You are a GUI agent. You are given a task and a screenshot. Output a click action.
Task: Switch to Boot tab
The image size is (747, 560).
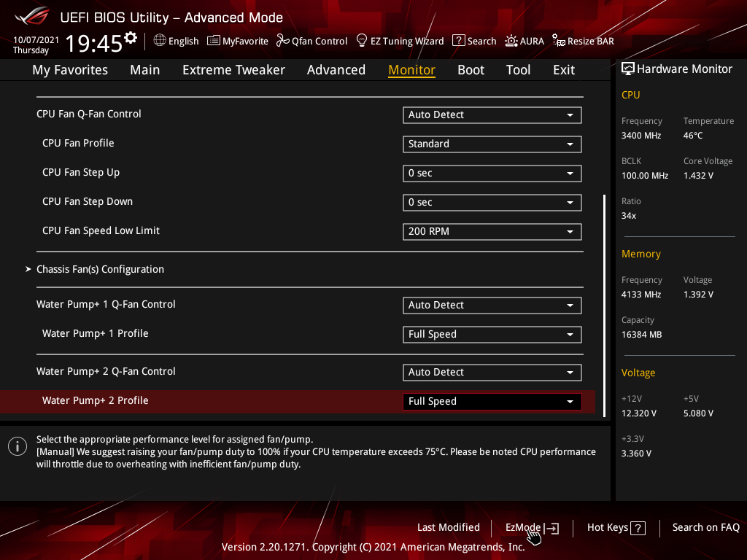coord(471,70)
